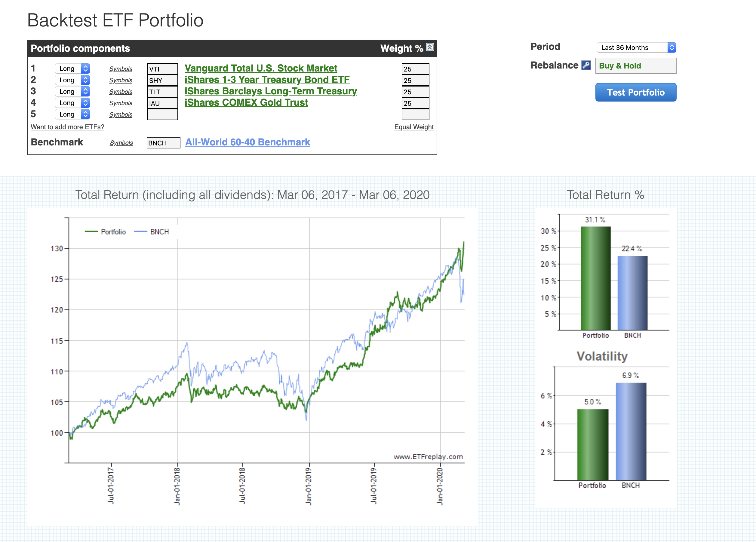This screenshot has height=542, width=756.
Task: Open the Long dropdown in row 5
Action: [x=72, y=114]
